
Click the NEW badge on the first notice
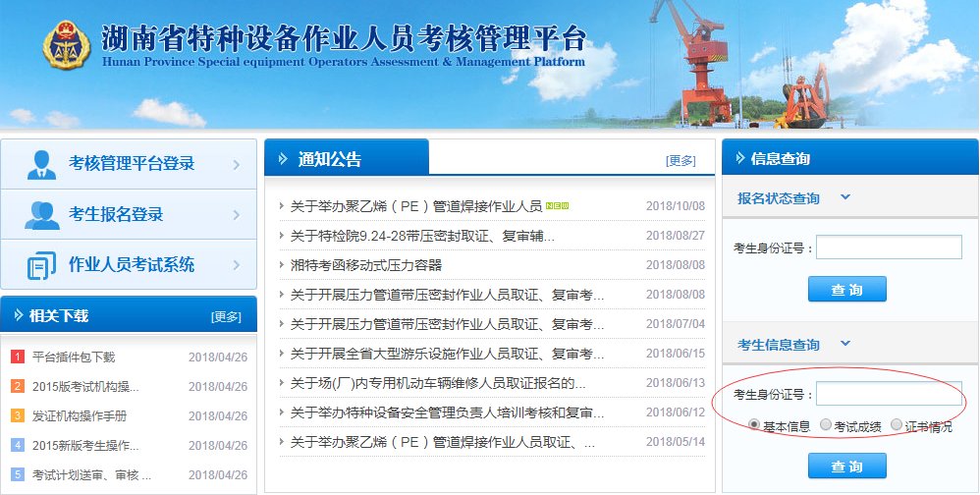click(557, 205)
